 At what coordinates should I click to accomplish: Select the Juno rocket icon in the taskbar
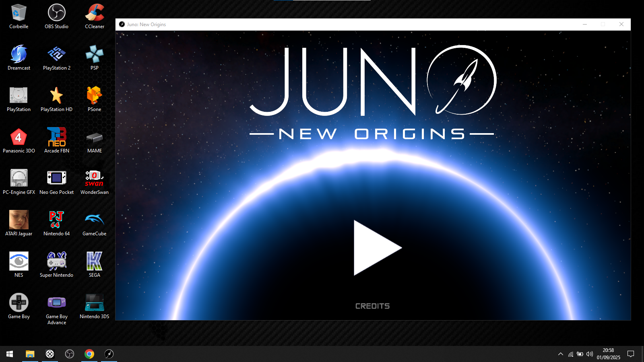(109, 354)
